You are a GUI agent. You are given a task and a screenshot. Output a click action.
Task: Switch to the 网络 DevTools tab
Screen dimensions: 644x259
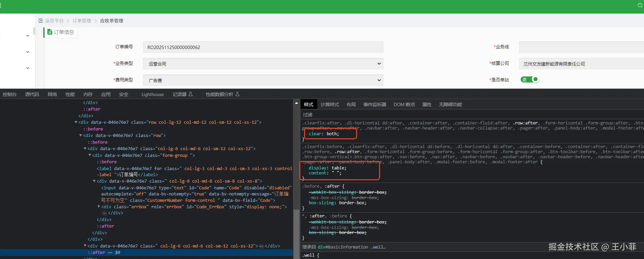point(52,94)
